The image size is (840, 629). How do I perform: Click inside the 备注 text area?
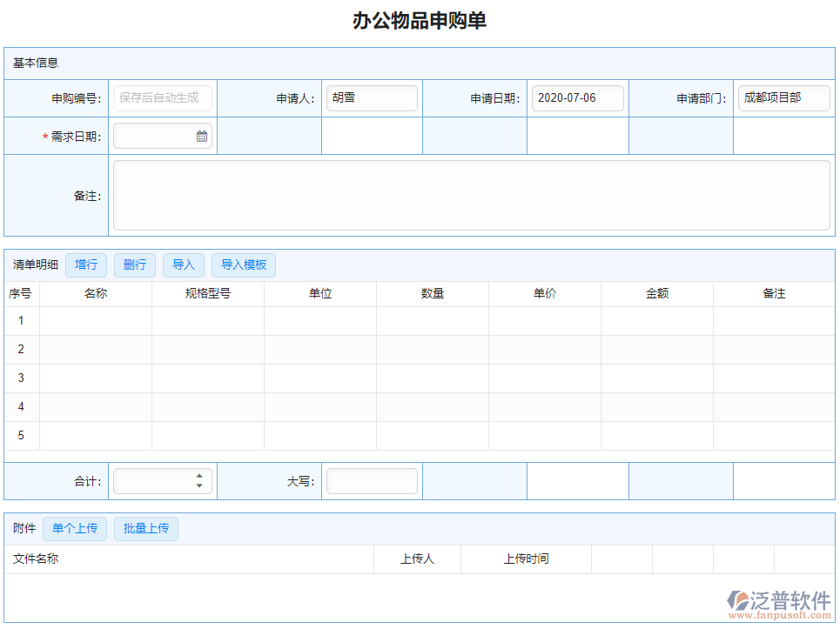(471, 196)
